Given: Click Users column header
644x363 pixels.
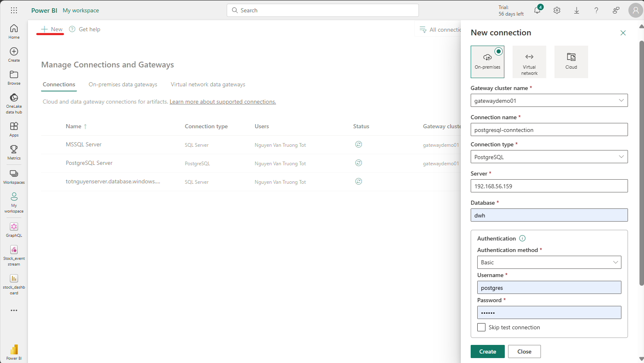Looking at the screenshot, I should (262, 126).
